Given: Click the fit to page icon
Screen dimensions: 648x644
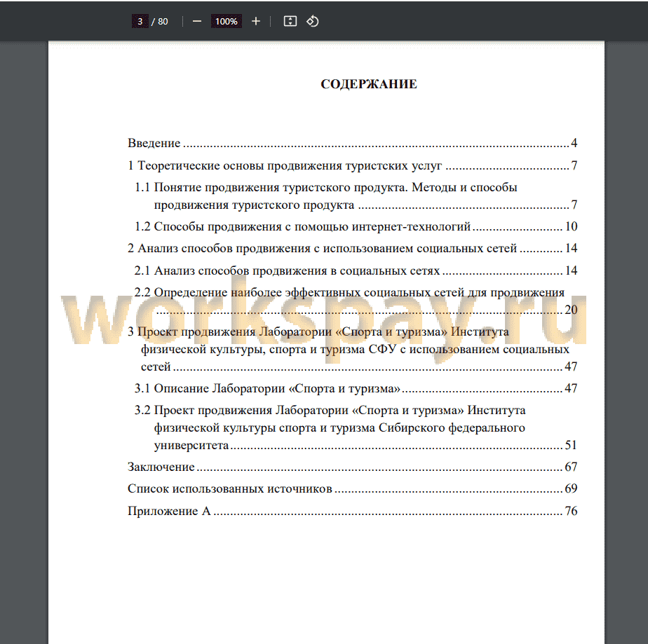Looking at the screenshot, I should [x=290, y=22].
